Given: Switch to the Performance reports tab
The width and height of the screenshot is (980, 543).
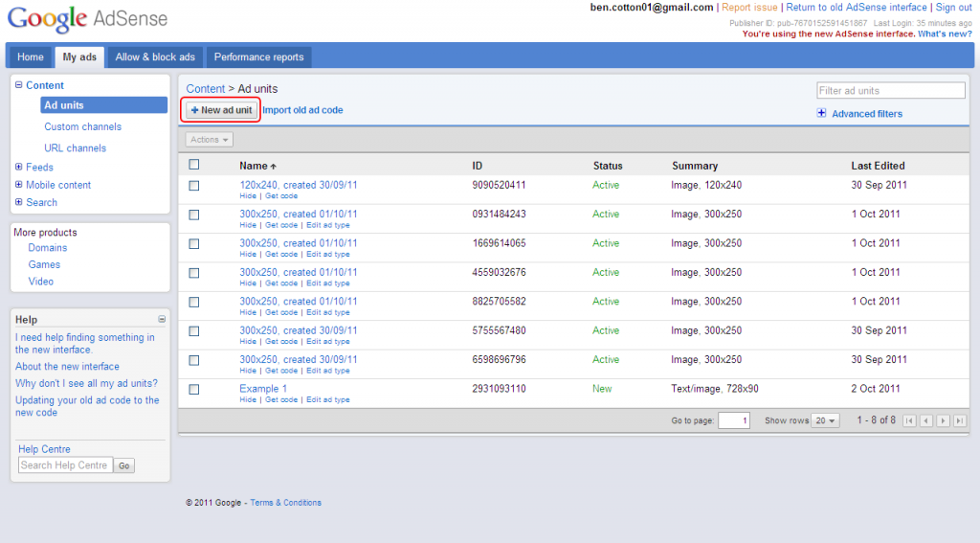Looking at the screenshot, I should pos(258,57).
